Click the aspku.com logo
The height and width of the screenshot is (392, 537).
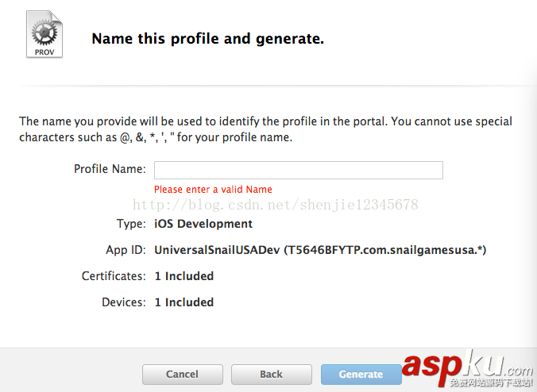coord(466,366)
